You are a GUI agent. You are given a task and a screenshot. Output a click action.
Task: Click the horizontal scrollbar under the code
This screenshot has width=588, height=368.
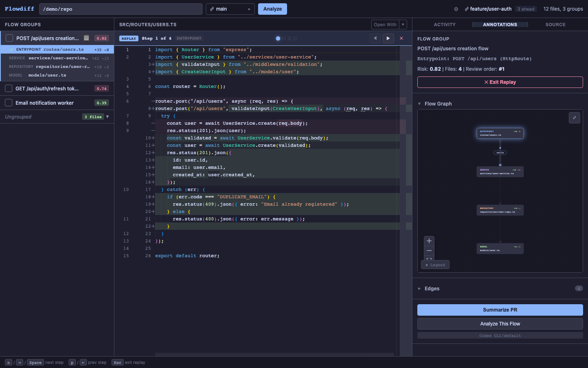[274, 354]
